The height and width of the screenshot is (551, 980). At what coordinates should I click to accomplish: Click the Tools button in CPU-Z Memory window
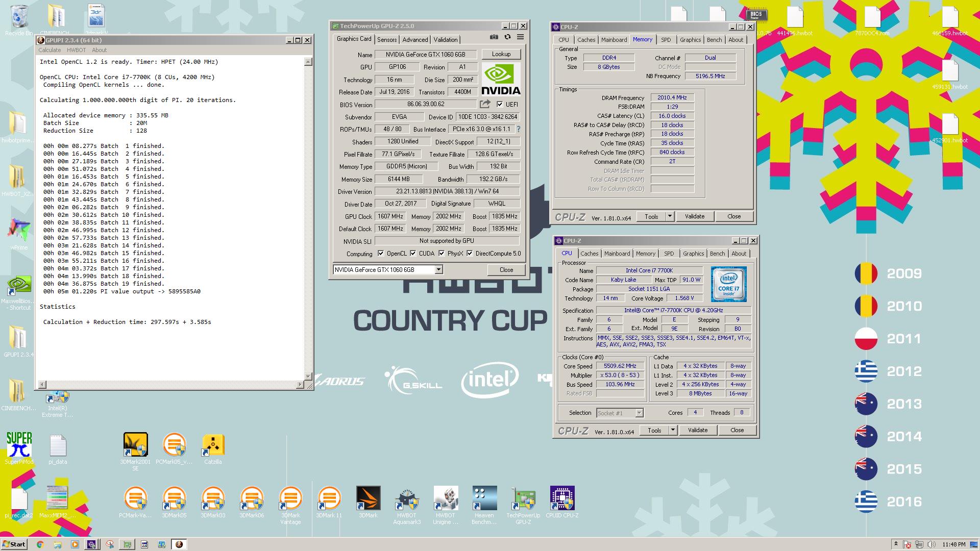pos(651,216)
